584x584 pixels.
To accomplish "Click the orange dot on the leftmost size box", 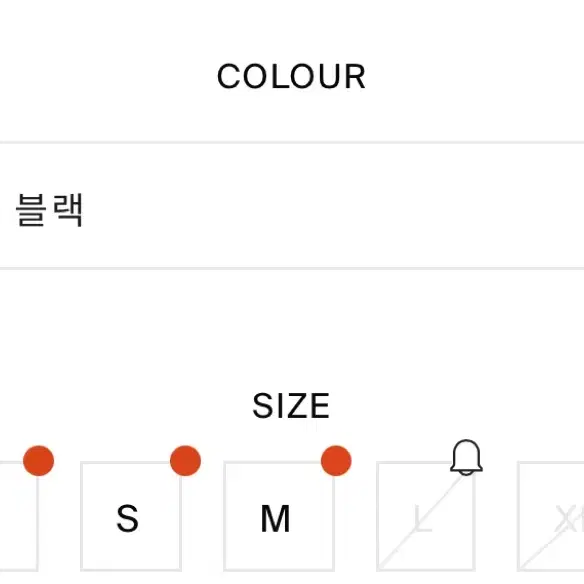I will point(38,461).
